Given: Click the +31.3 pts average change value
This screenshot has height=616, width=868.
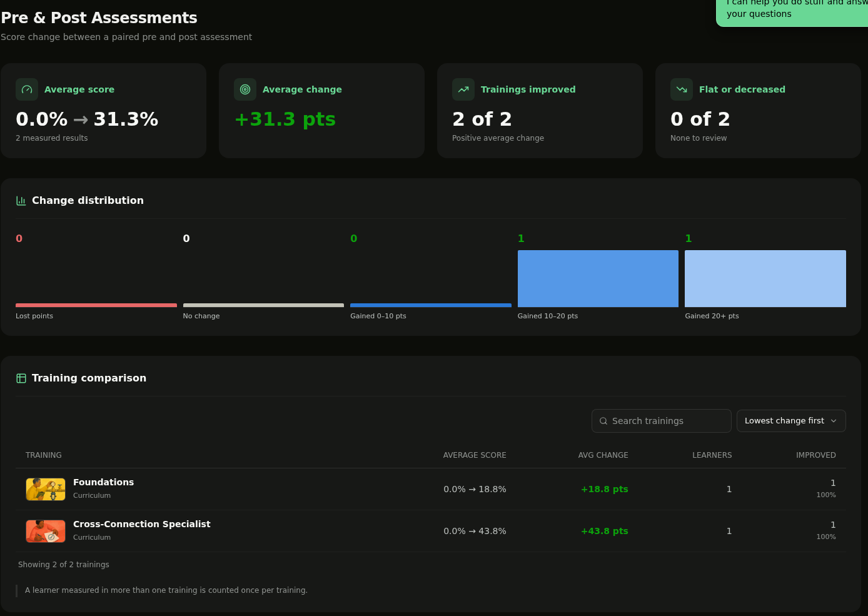Looking at the screenshot, I should click(285, 119).
